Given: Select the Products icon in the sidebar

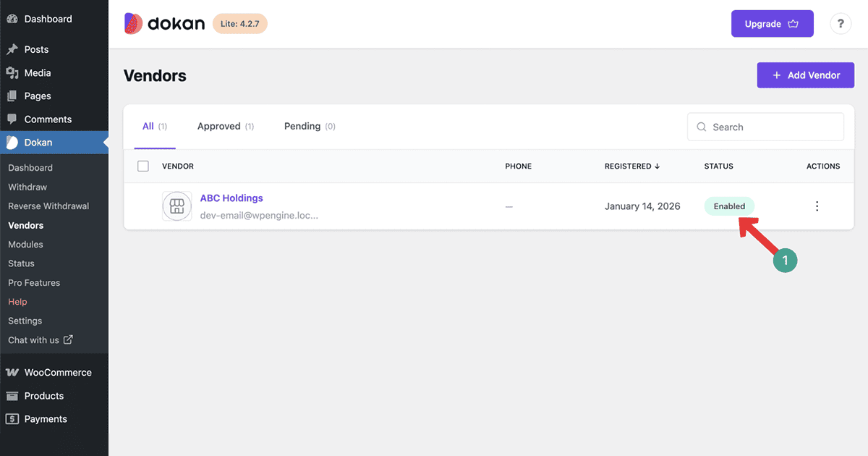Looking at the screenshot, I should click(x=13, y=396).
